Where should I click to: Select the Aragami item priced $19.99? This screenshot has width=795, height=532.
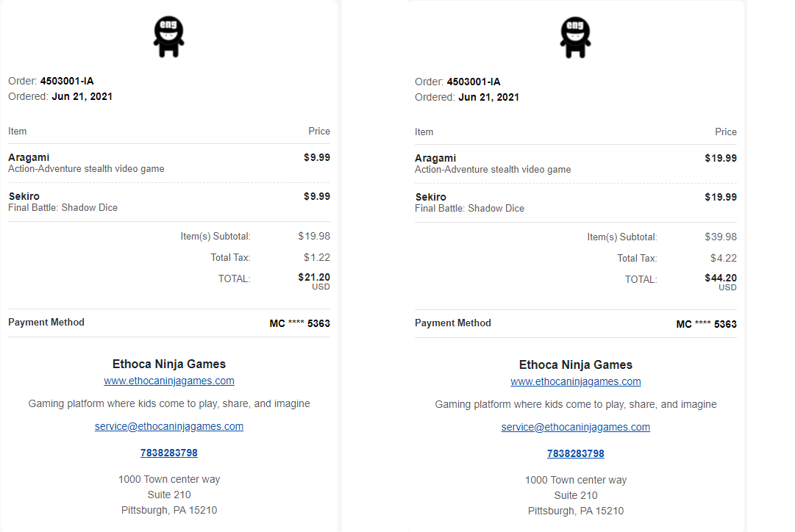435,158
